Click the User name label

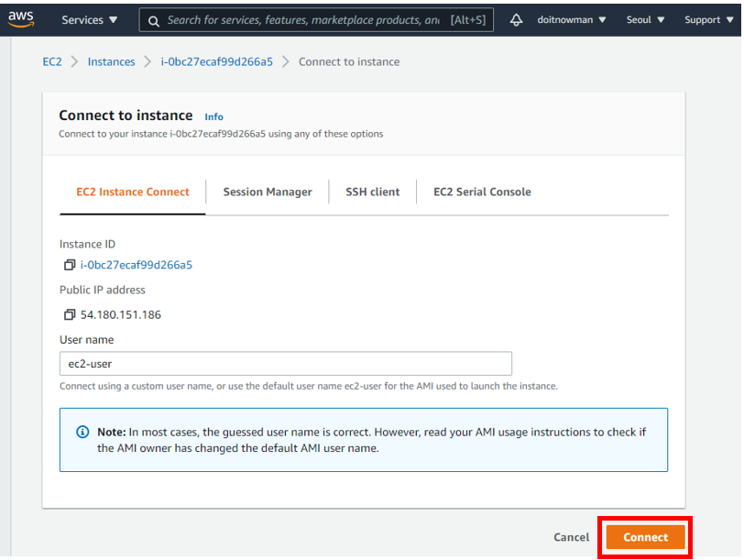(x=86, y=339)
